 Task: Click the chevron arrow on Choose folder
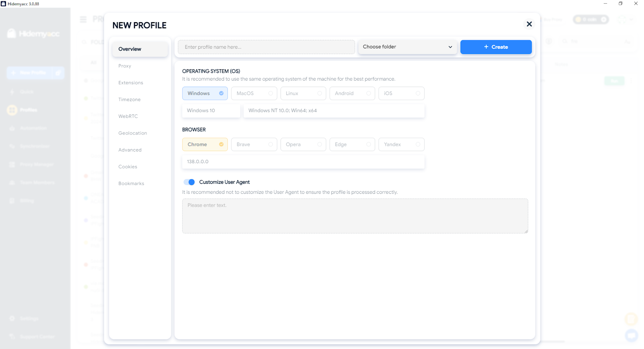click(x=450, y=47)
